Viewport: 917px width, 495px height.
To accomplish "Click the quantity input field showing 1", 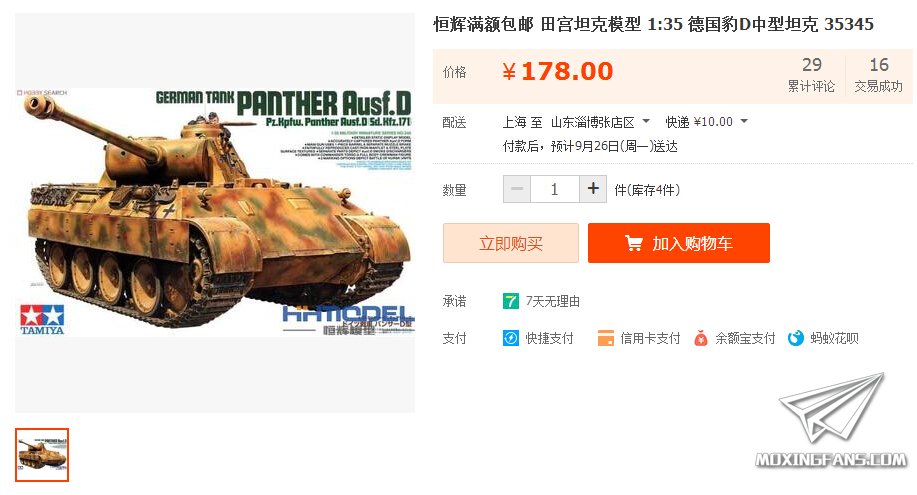I will click(554, 189).
